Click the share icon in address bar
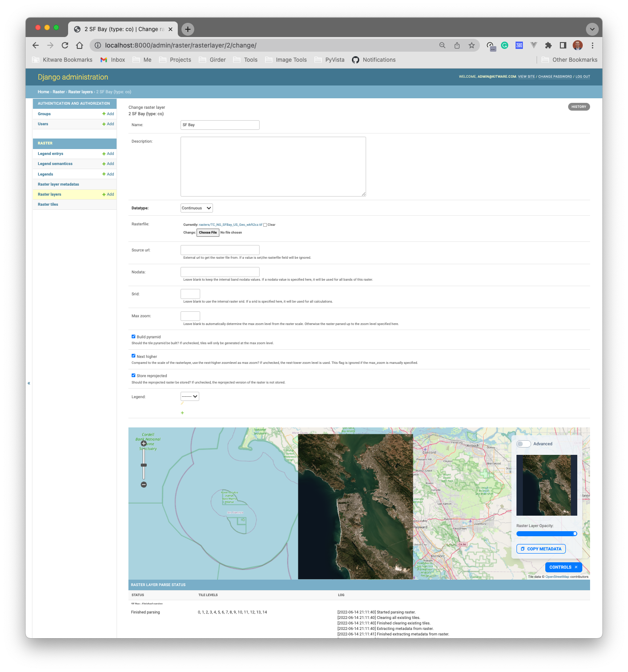The height and width of the screenshot is (672, 628). (457, 45)
